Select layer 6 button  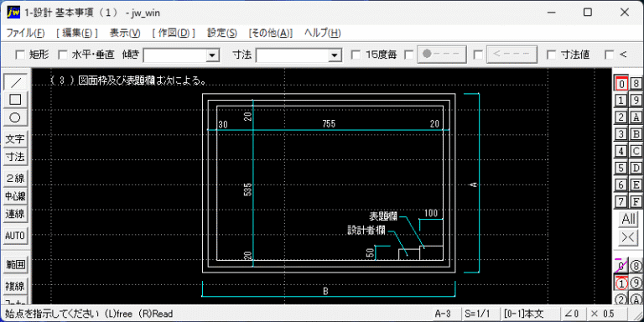tap(622, 184)
